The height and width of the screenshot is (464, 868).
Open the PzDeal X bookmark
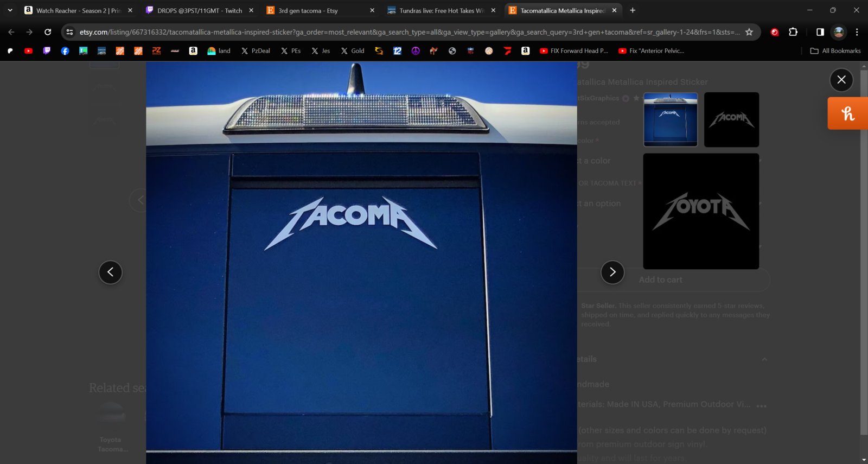click(x=256, y=51)
